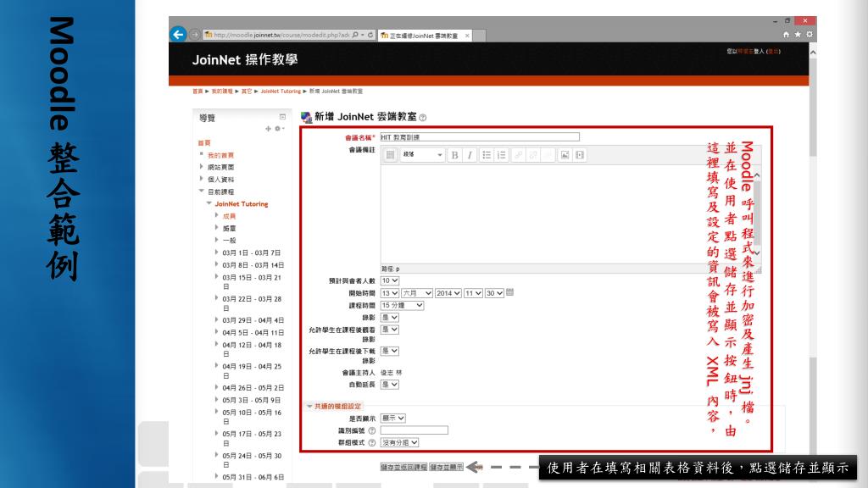Open start hour dropdown showing 11

click(x=473, y=293)
